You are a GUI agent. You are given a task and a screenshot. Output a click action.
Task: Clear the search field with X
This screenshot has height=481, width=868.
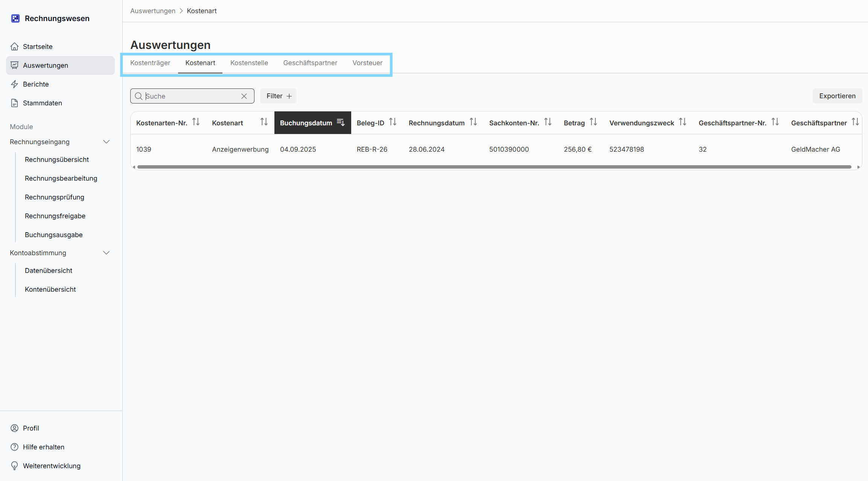[x=244, y=96]
